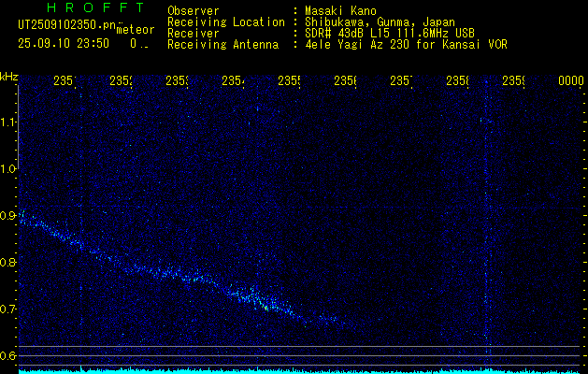Click the word meteor in header
The width and height of the screenshot is (588, 374).
point(136,30)
